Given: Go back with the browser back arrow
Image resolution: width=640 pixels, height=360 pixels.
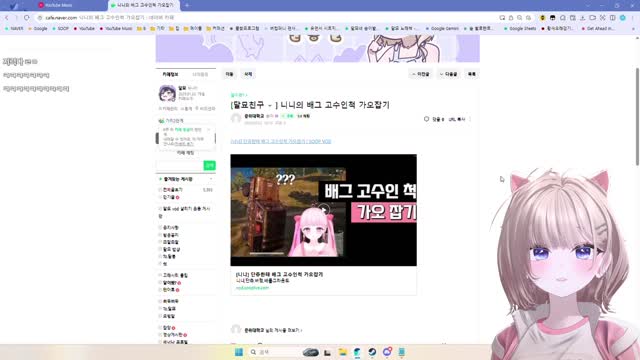Looking at the screenshot, I should pos(7,18).
